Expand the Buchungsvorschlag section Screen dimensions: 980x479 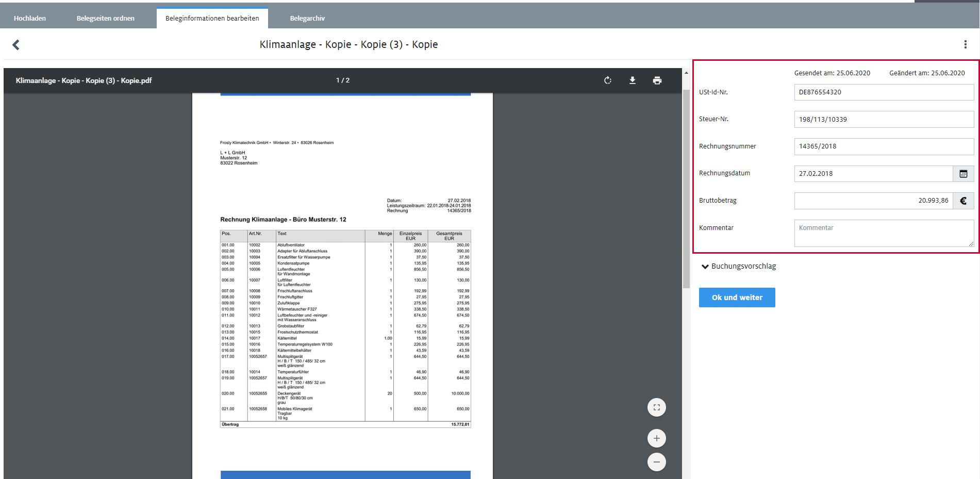pos(738,267)
